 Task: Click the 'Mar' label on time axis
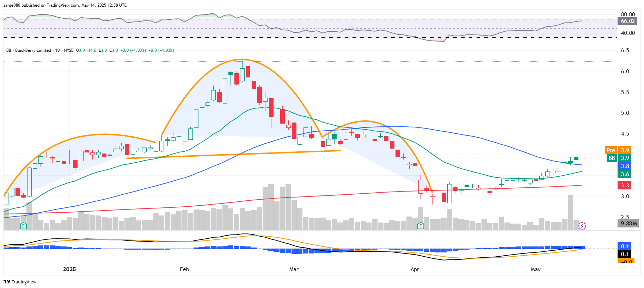(x=294, y=269)
